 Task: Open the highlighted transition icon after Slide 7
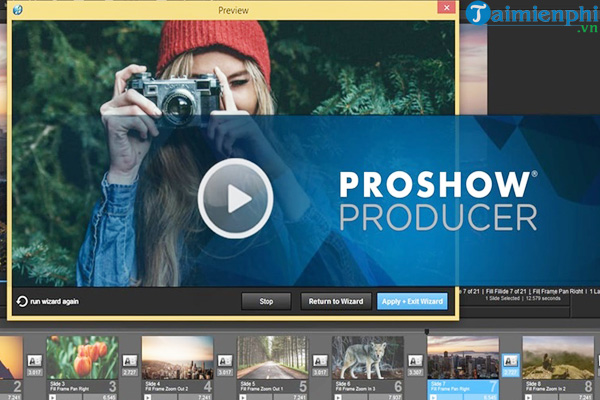tap(510, 361)
